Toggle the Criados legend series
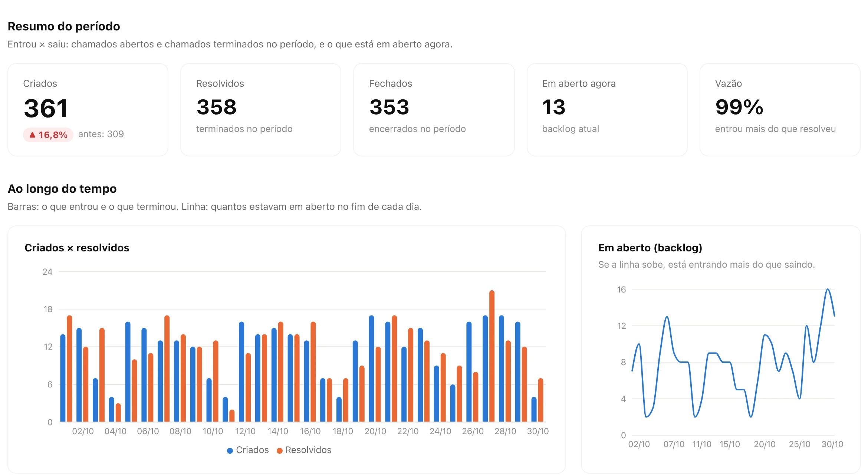 (248, 450)
